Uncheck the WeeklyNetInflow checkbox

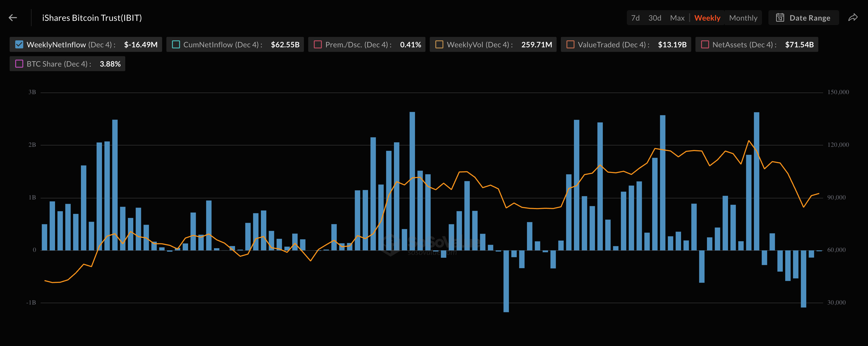pos(19,44)
